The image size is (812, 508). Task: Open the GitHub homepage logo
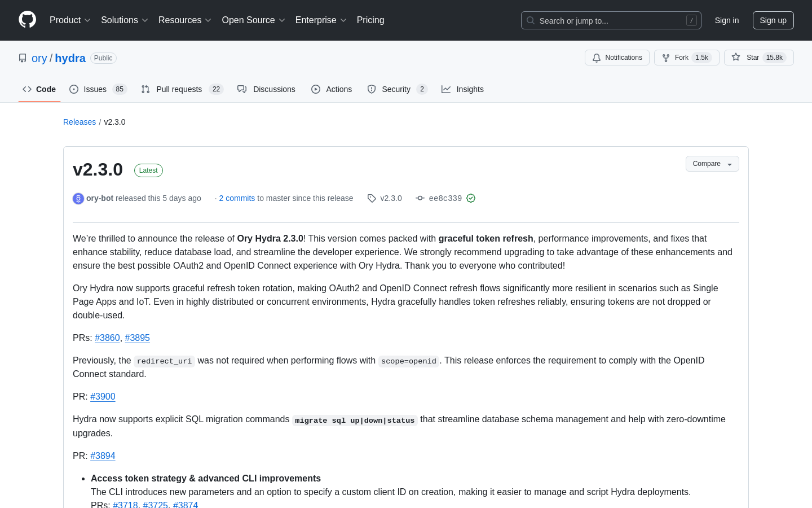[27, 20]
